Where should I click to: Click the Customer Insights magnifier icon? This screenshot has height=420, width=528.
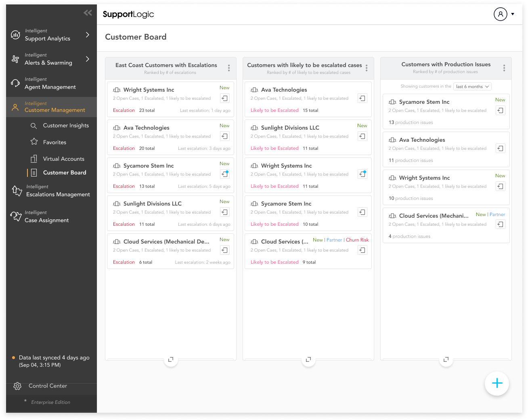34,126
